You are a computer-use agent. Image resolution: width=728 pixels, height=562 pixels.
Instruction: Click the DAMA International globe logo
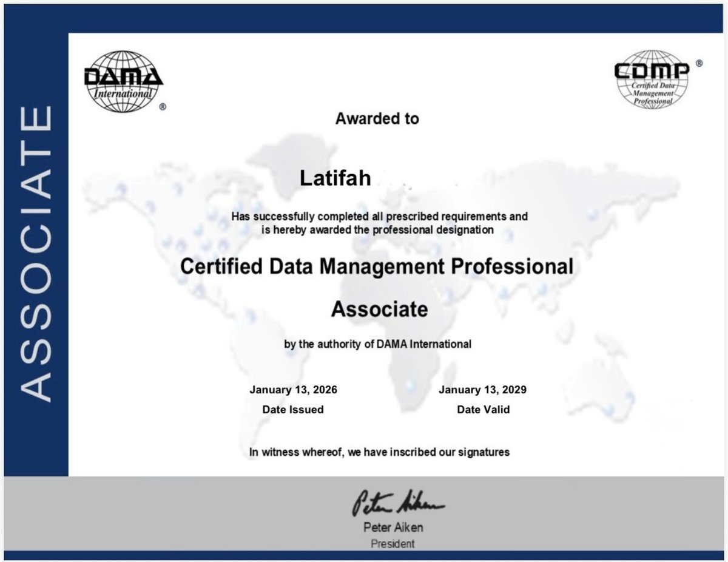point(124,81)
